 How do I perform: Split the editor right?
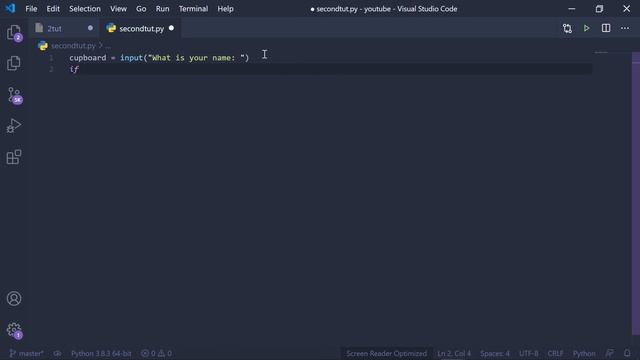pos(606,28)
